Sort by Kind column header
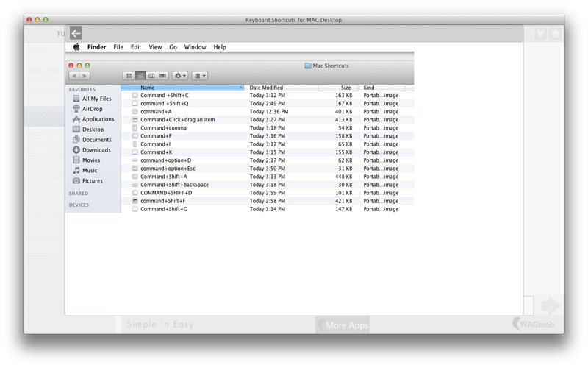This screenshot has height=368, width=588. pos(381,88)
